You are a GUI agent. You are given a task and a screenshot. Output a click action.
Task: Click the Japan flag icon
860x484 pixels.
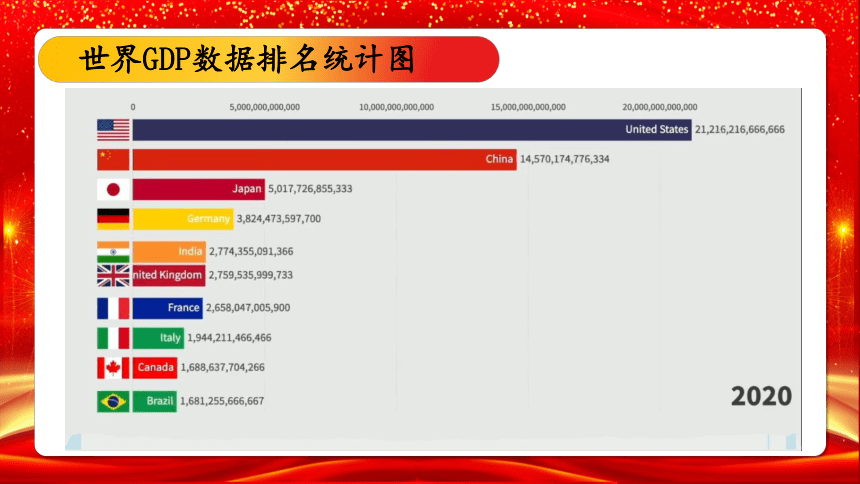tap(114, 189)
